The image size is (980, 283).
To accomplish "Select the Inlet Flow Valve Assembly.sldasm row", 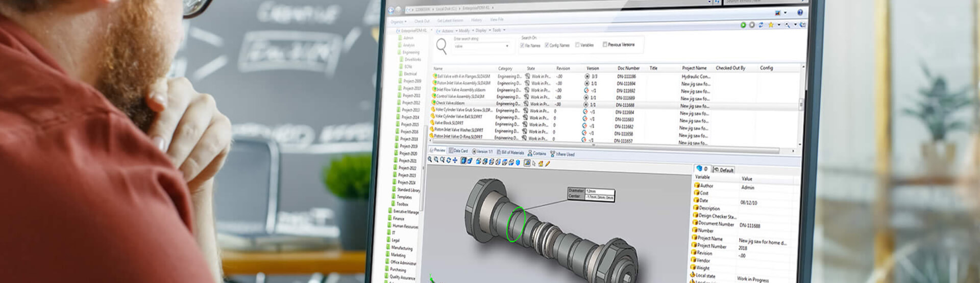I will [615, 90].
